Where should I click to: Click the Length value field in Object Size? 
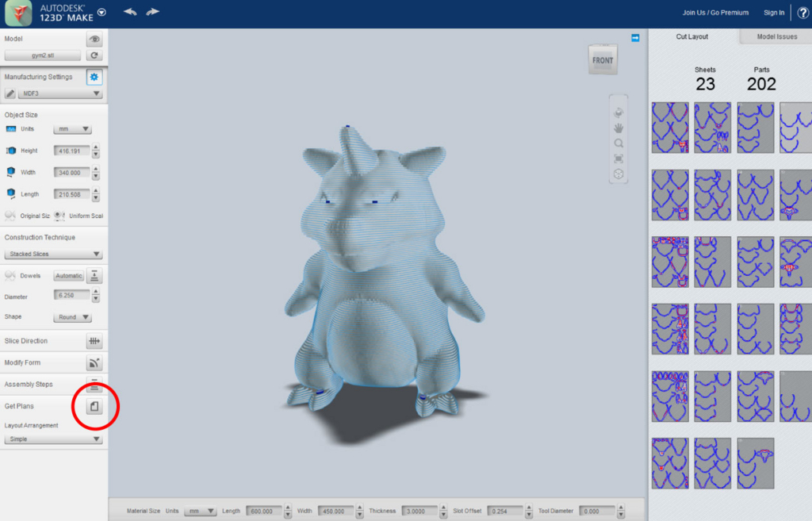(x=72, y=194)
